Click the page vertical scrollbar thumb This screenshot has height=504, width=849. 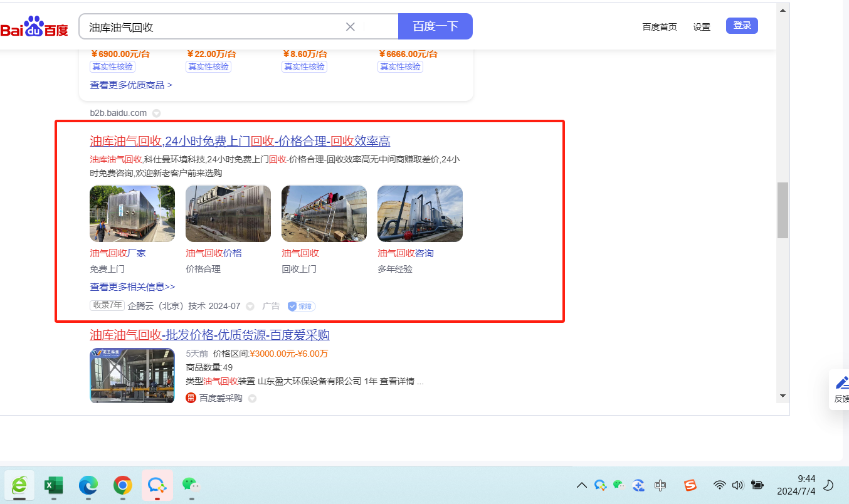(783, 210)
